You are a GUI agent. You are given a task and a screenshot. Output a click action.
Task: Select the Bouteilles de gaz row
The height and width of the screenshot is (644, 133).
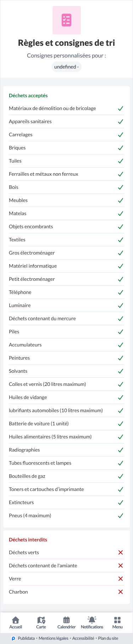(x=66, y=476)
